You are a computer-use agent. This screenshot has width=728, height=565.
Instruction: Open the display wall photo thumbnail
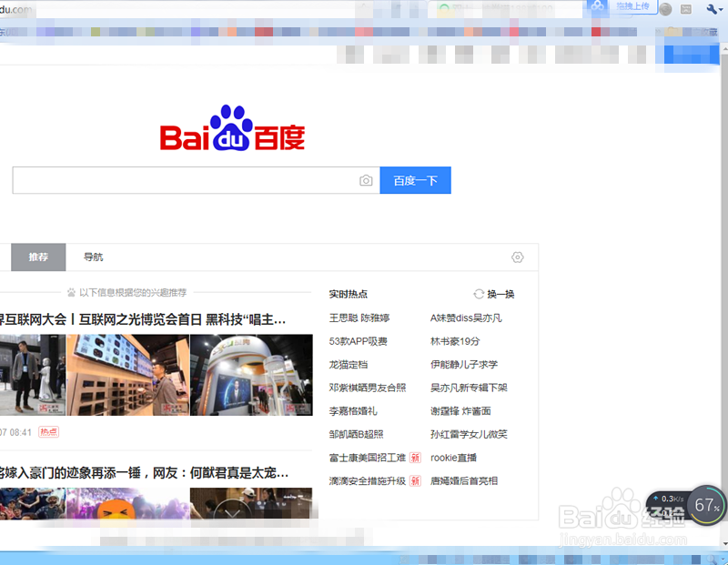tap(127, 375)
